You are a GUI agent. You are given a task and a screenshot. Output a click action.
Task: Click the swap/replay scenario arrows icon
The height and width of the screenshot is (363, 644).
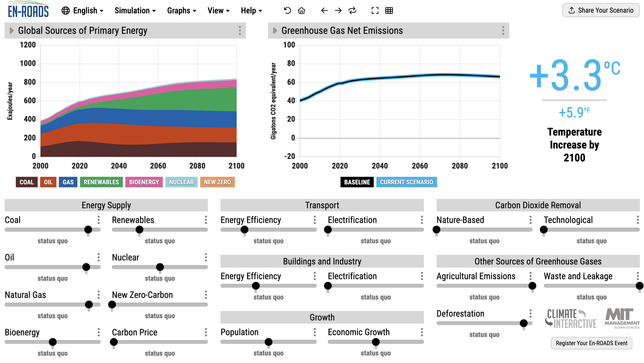352,11
